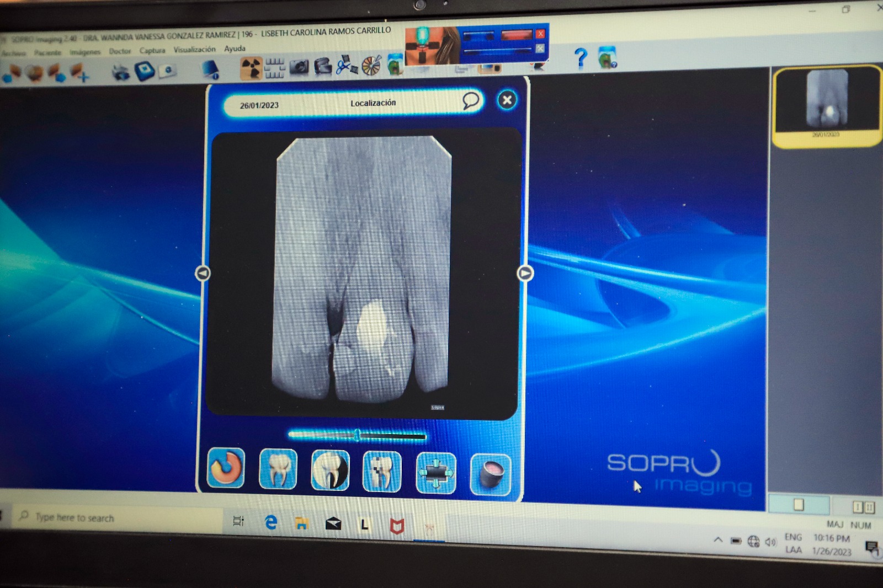Open Task View on the taskbar
Screen dimensions: 883x588
pos(238,521)
